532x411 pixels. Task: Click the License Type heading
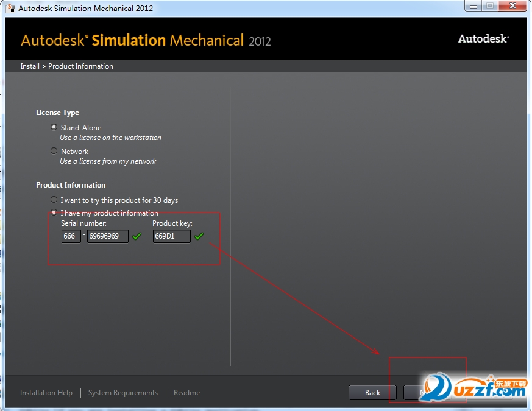[x=58, y=113]
